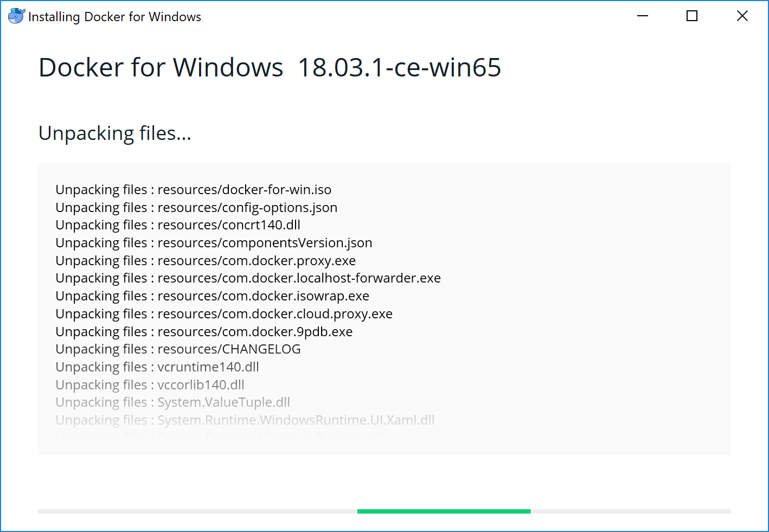Screen dimensions: 769x532
Task: Click the config-options.json unpacking line
Action: click(x=196, y=207)
